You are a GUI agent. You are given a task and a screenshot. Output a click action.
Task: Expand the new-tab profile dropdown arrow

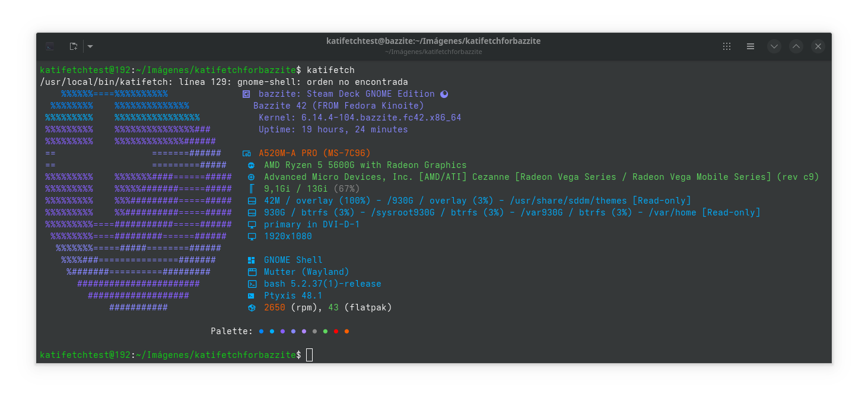90,46
